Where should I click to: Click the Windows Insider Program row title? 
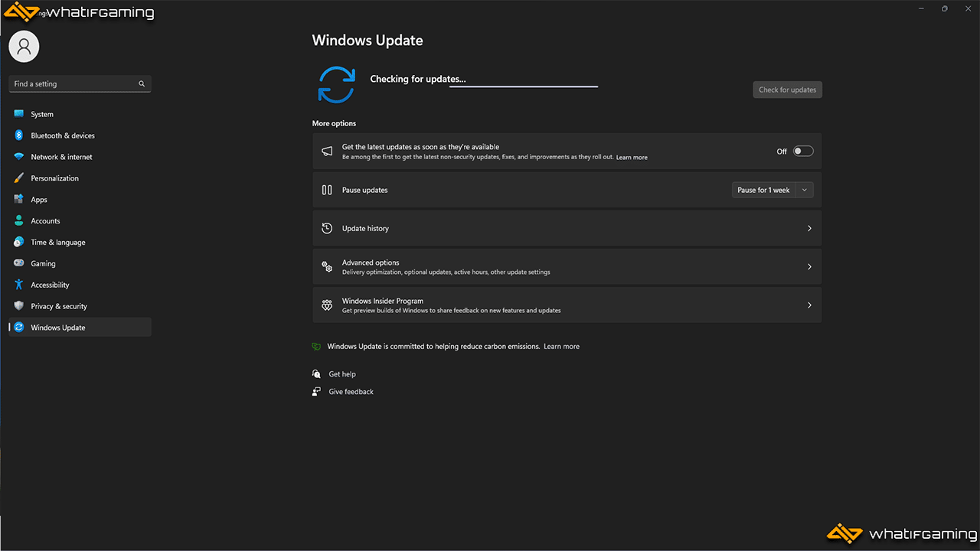383,301
